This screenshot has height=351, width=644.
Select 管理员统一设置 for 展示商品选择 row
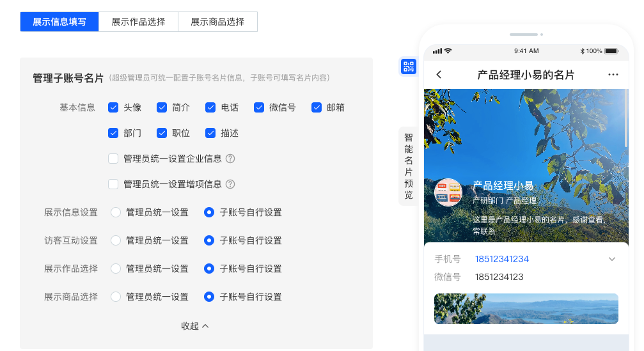tap(116, 297)
